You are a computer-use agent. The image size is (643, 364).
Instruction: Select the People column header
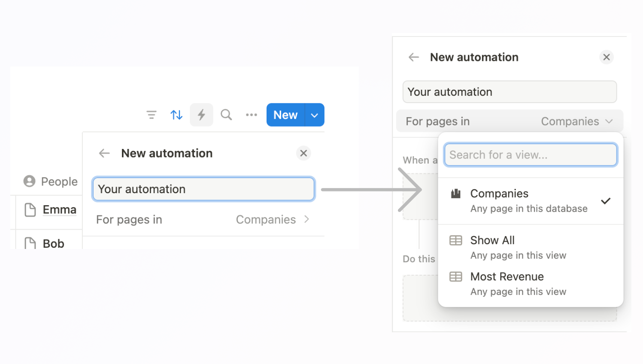pos(51,182)
